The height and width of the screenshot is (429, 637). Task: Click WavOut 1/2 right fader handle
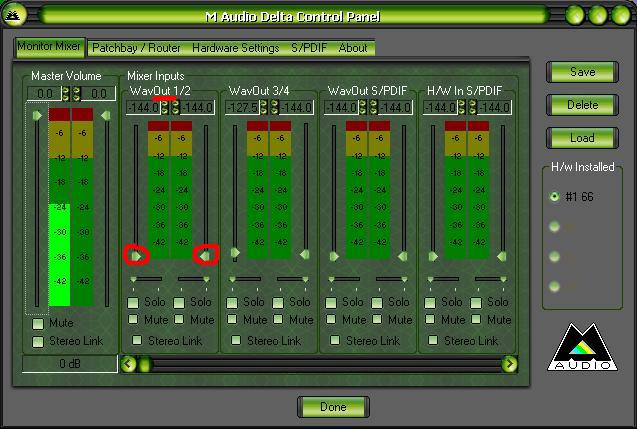tap(205, 256)
